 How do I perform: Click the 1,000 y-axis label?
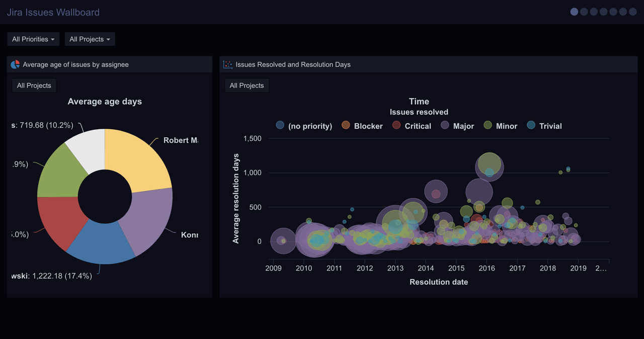(252, 173)
